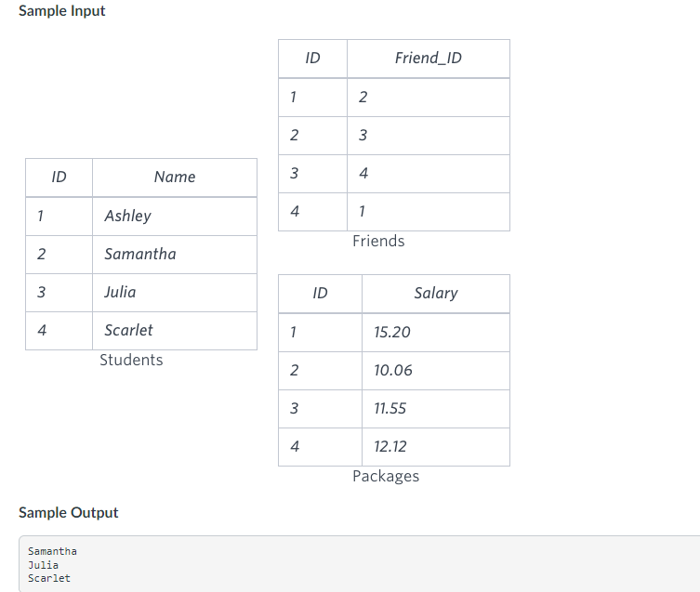Click the Students table caption
Screen dimensions: 700x592
(x=131, y=360)
